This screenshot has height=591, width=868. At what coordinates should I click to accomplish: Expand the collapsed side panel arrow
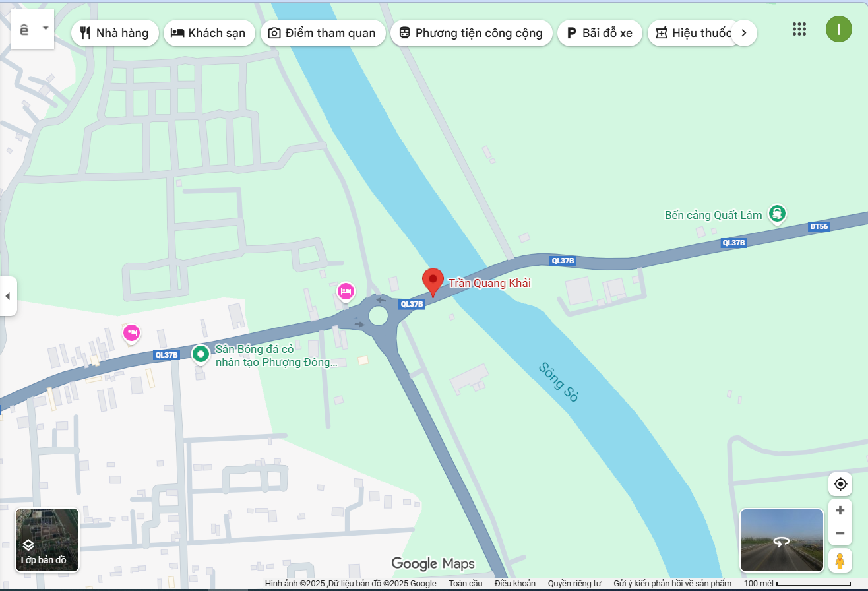pyautogui.click(x=8, y=296)
